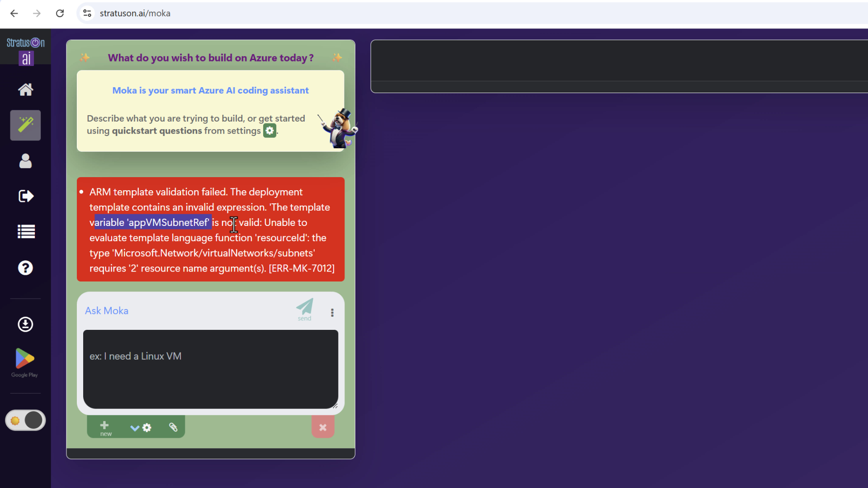Click the red X clear button
Image resolution: width=868 pixels, height=488 pixels.
click(x=323, y=427)
